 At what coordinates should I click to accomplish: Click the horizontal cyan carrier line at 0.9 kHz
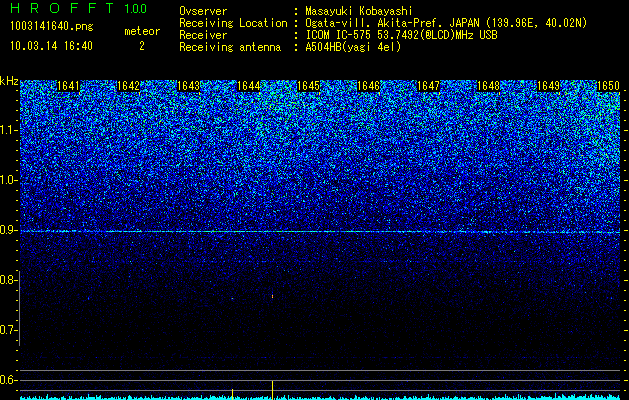(320, 231)
